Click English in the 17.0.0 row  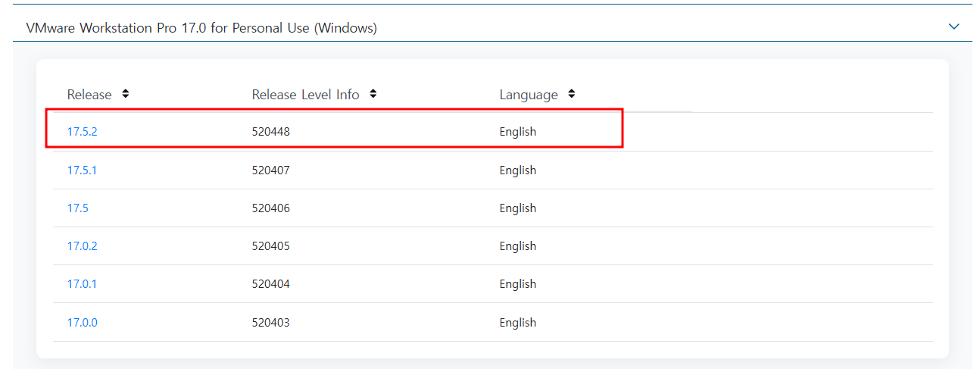coord(517,323)
